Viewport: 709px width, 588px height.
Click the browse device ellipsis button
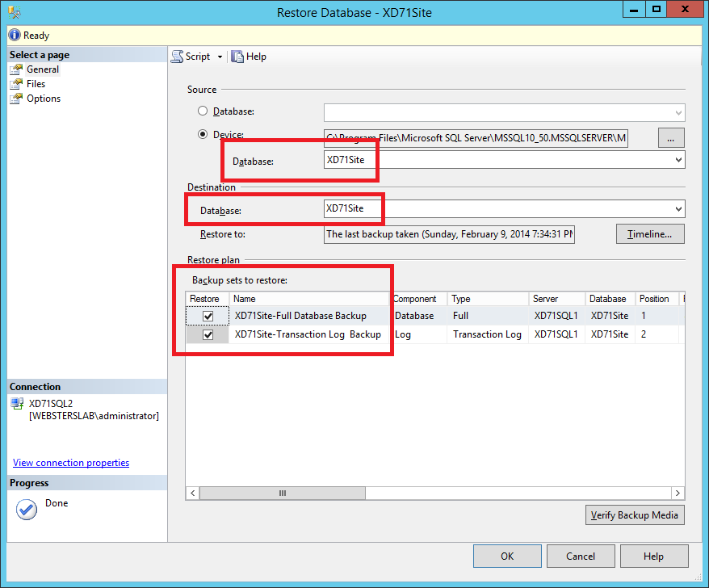671,138
